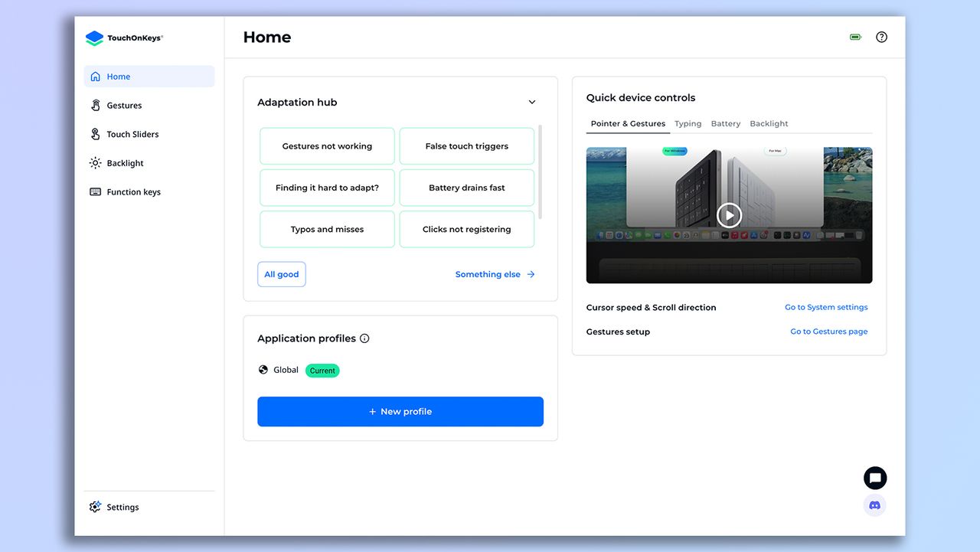Open the Touch Sliders sidebar page
The width and height of the screenshot is (980, 552).
coord(149,134)
